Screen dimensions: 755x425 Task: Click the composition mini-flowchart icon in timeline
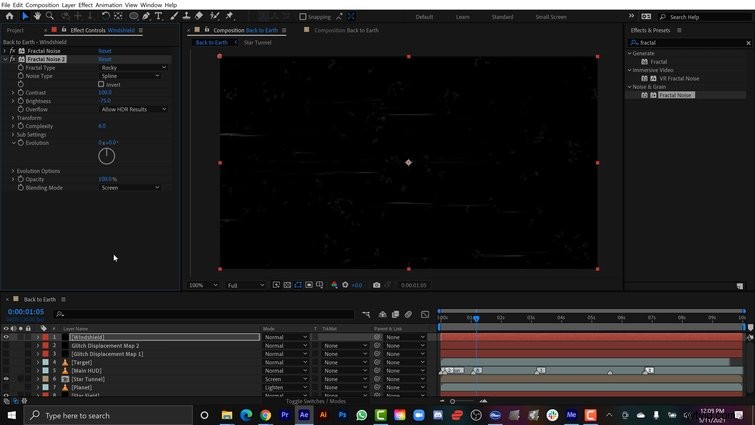(x=366, y=314)
